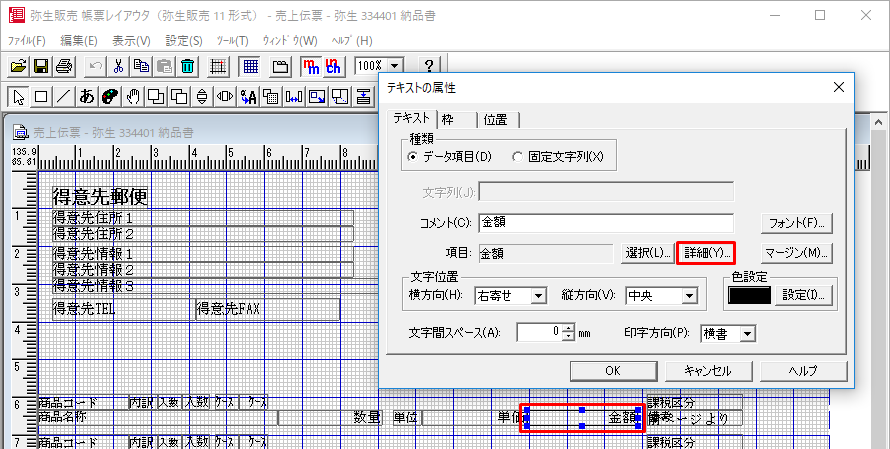Click the 選択(L)... button

point(648,253)
